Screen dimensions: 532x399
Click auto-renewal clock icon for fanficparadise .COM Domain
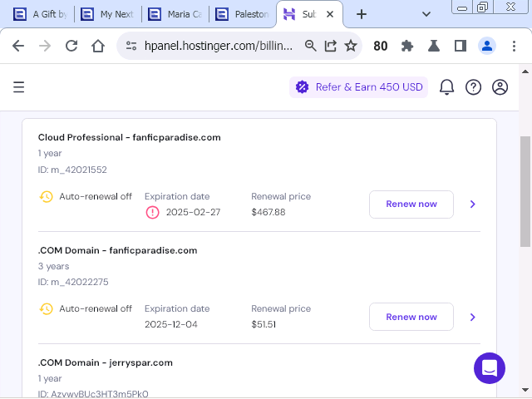coord(47,308)
